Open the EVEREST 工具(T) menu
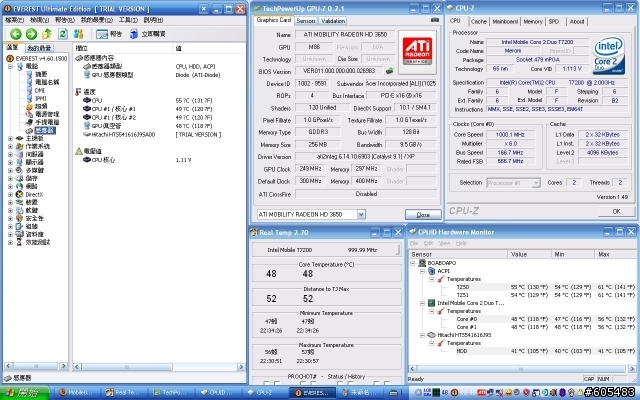The width and height of the screenshot is (640, 400). click(x=128, y=20)
